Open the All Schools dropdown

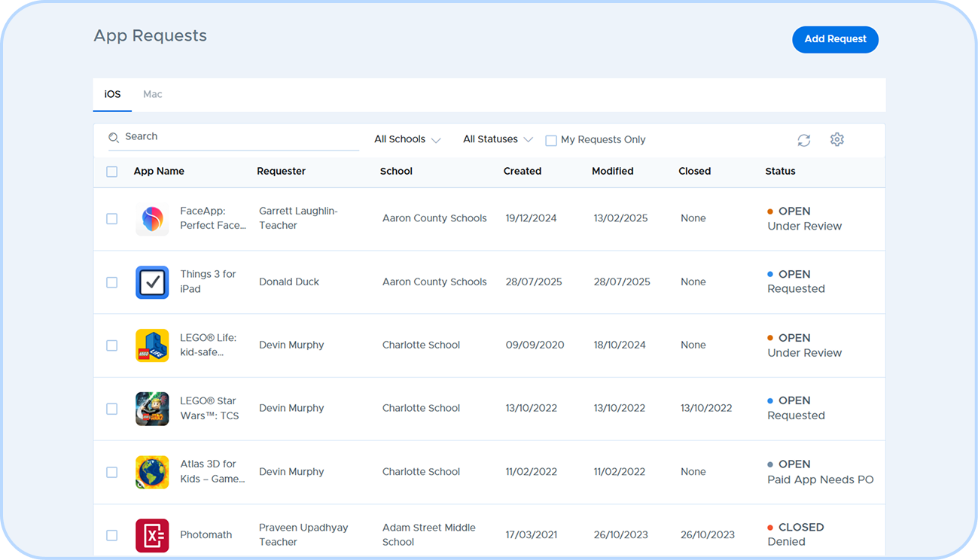click(407, 139)
